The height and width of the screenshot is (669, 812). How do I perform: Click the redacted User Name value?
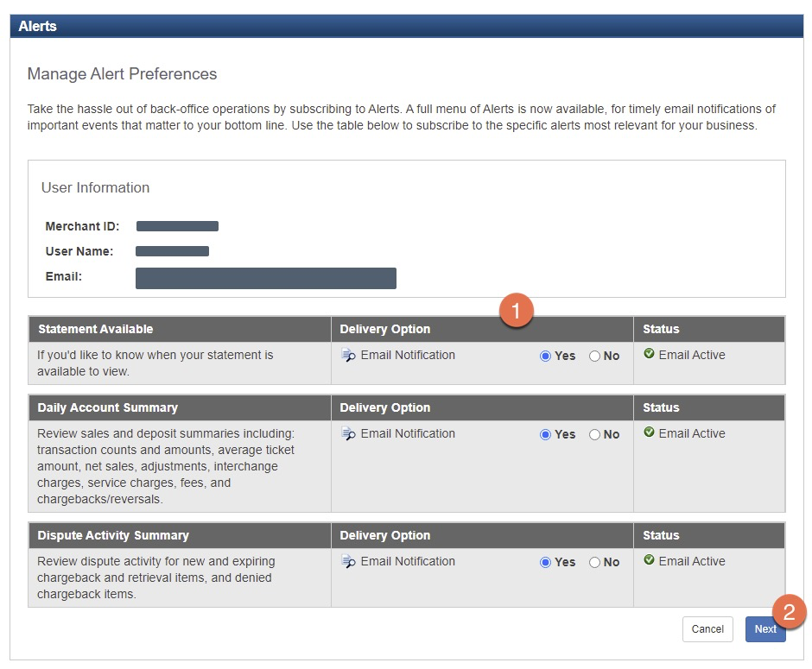(x=172, y=251)
